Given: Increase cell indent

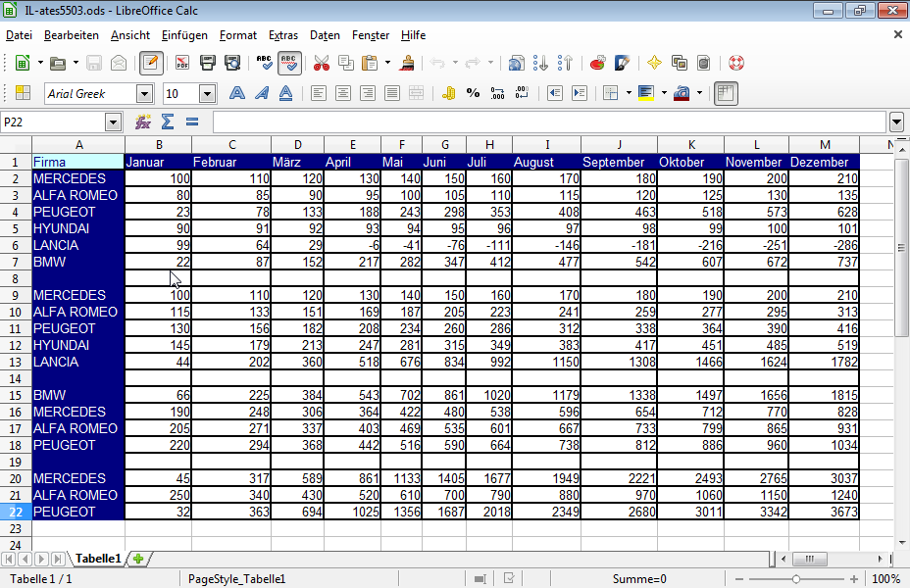Looking at the screenshot, I should click(x=580, y=93).
